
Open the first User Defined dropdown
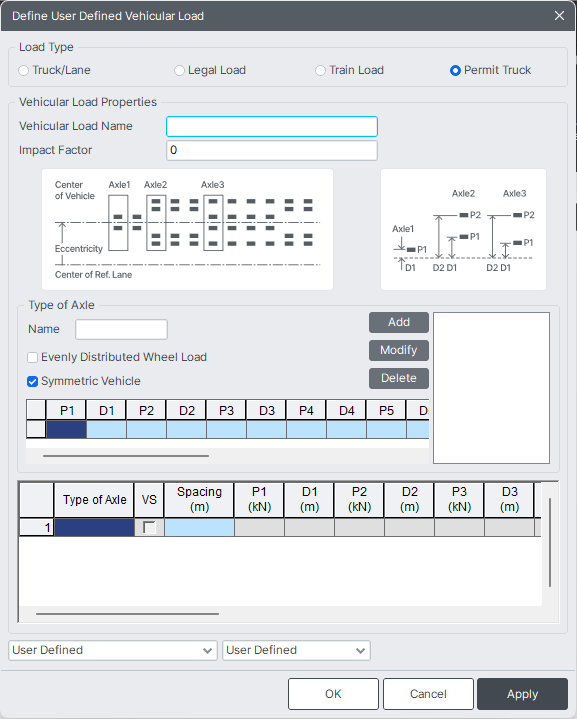pos(113,650)
